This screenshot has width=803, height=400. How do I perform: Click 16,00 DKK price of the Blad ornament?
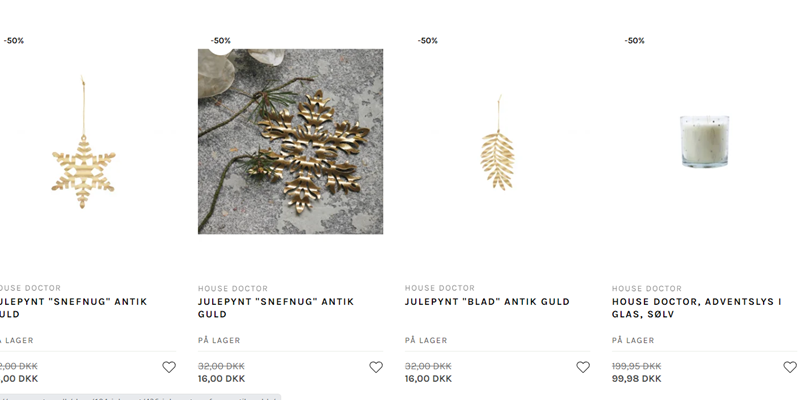pos(428,379)
